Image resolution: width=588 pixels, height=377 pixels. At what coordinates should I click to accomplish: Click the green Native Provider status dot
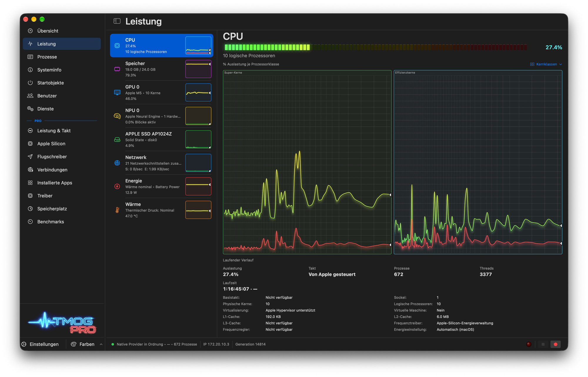[x=113, y=344]
